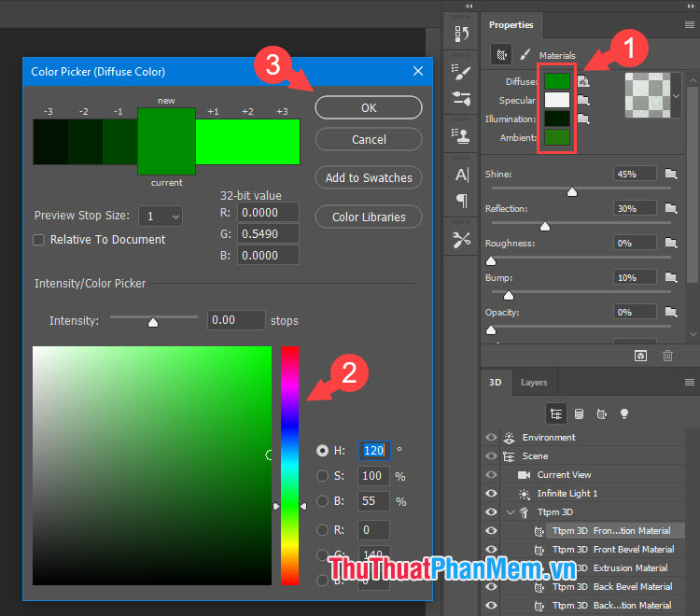Click the trash icon in Properties footer

point(667,356)
